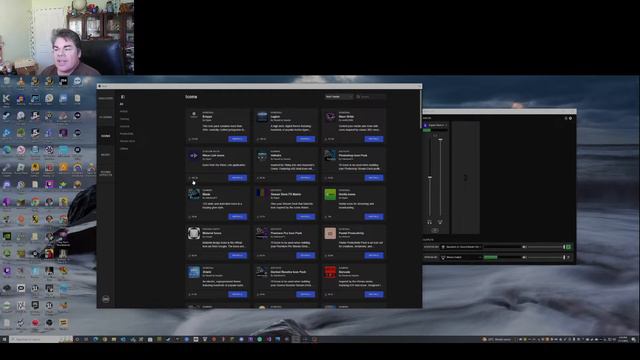Click blue button on Pastel Productivity card
The image size is (640, 360).
pos(374,256)
